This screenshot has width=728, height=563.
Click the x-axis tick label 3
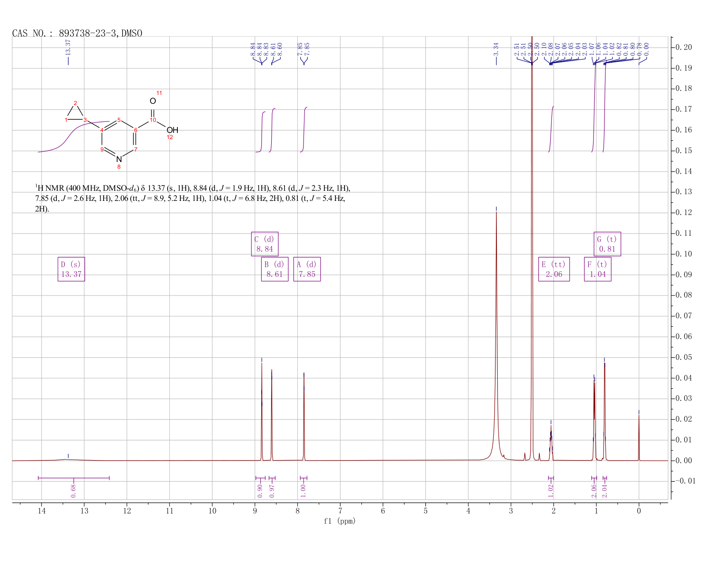point(511,511)
